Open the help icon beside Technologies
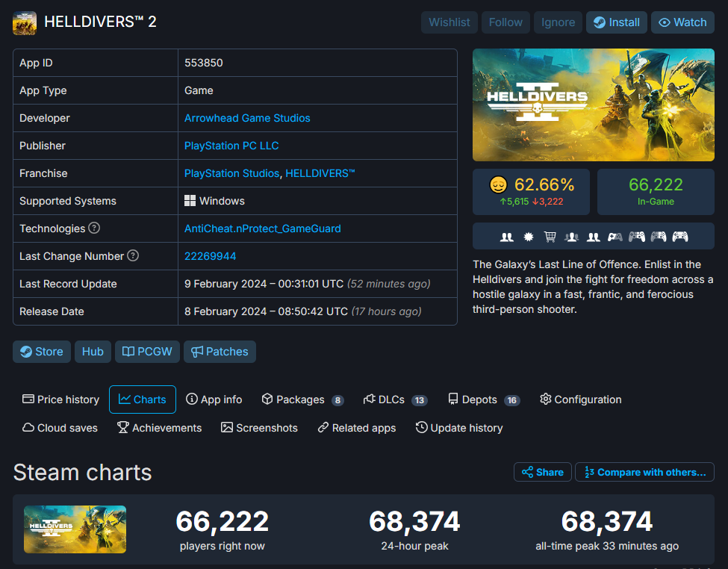Image resolution: width=728 pixels, height=569 pixels. click(x=94, y=228)
